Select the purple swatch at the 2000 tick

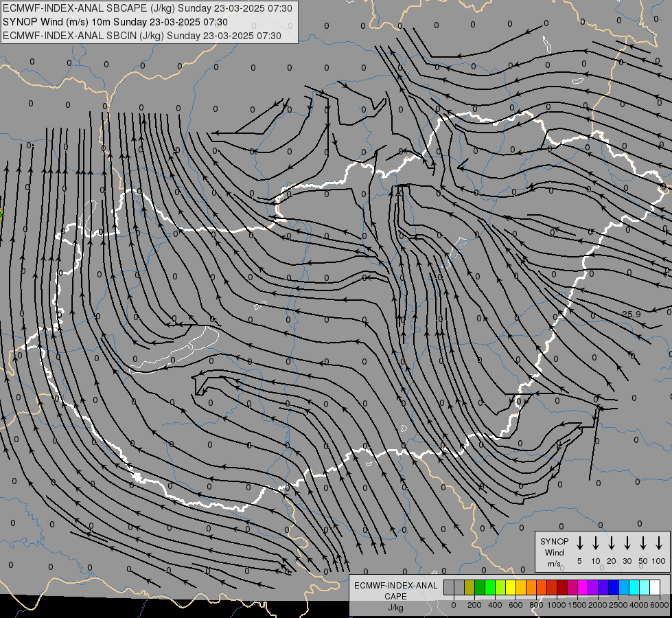pyautogui.click(x=593, y=588)
